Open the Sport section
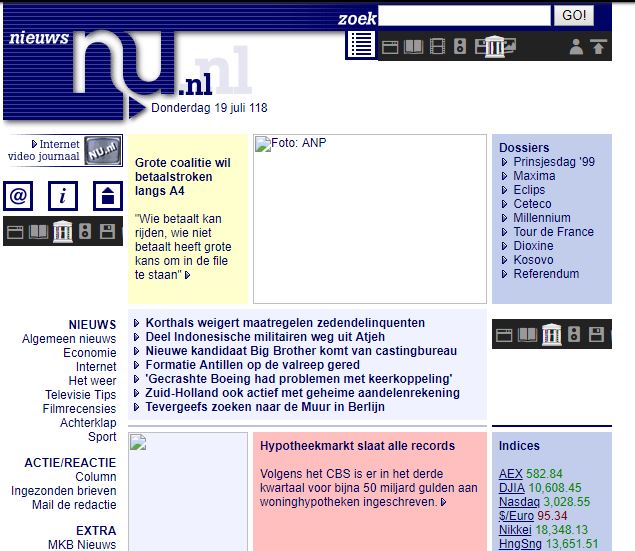The image size is (635, 551). pos(102,437)
